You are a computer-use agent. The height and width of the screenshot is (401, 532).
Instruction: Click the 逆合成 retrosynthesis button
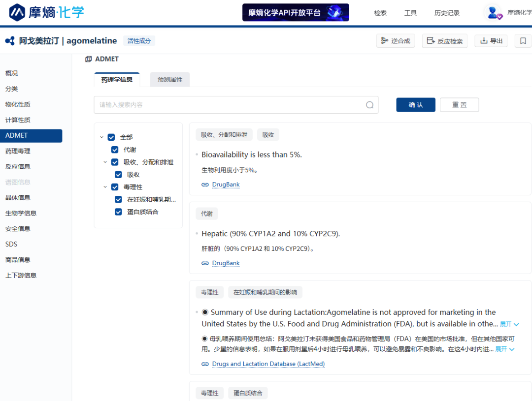pyautogui.click(x=396, y=41)
